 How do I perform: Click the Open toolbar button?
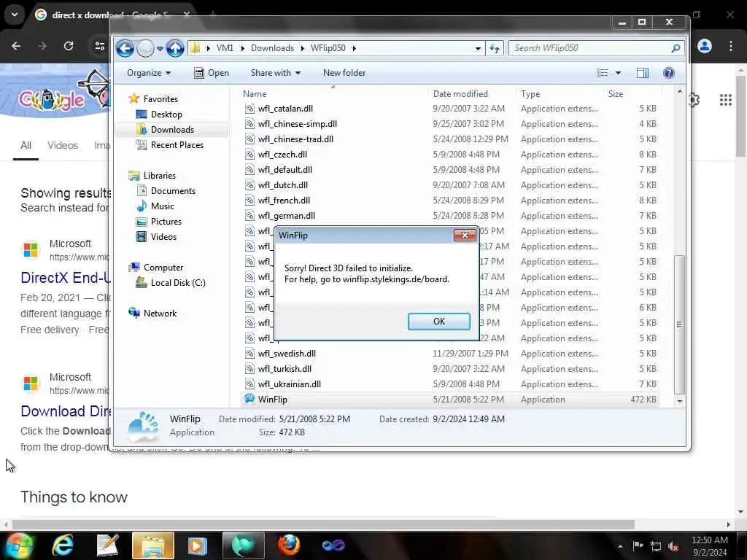point(212,73)
